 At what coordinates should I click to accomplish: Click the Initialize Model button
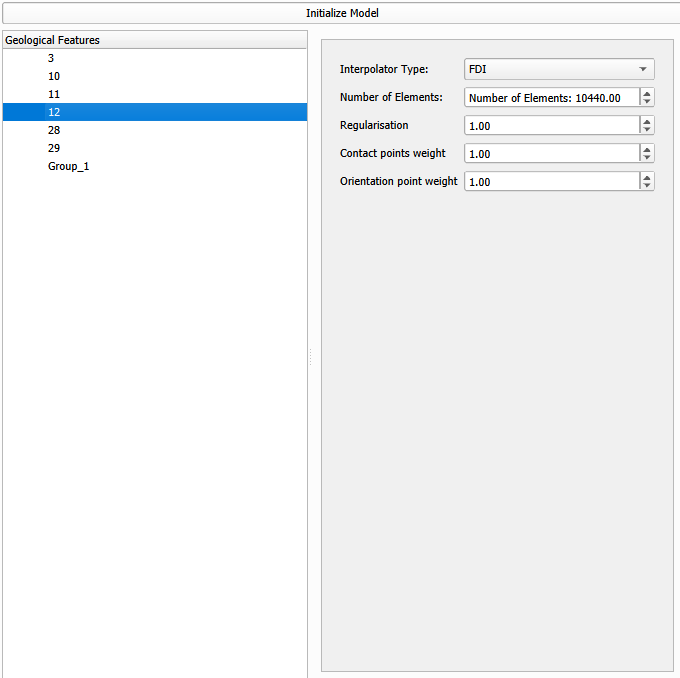341,13
